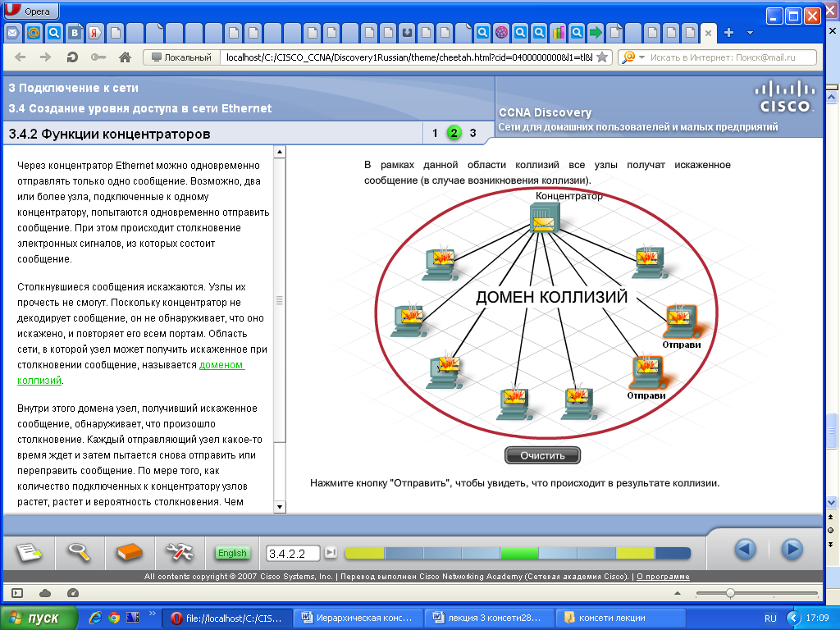Open the pinned orange @ Mail.ru tab
The height and width of the screenshot is (630, 840).
click(x=33, y=33)
